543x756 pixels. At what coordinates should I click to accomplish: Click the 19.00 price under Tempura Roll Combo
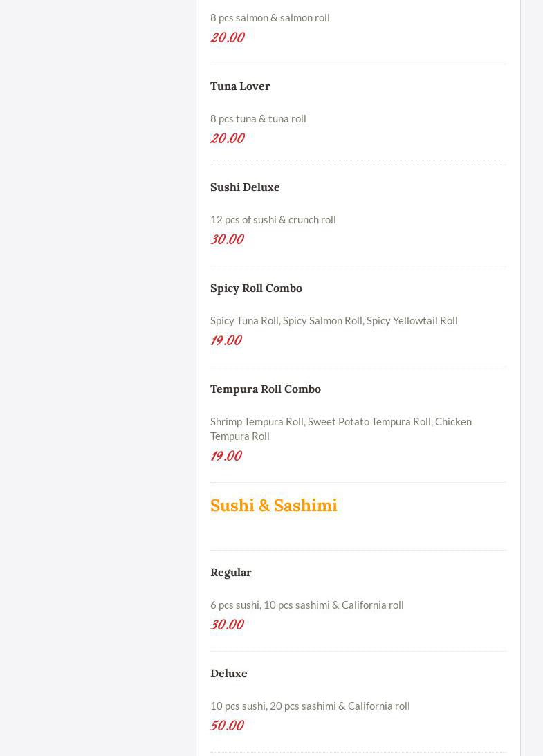(226, 456)
